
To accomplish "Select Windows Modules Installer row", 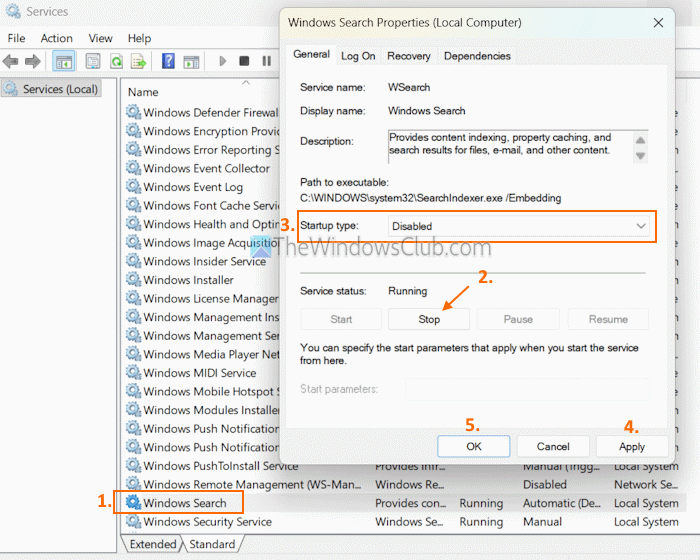I will point(202,410).
